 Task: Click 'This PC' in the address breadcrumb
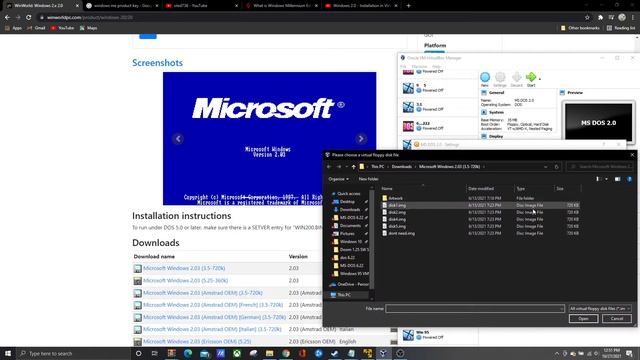[x=378, y=167]
